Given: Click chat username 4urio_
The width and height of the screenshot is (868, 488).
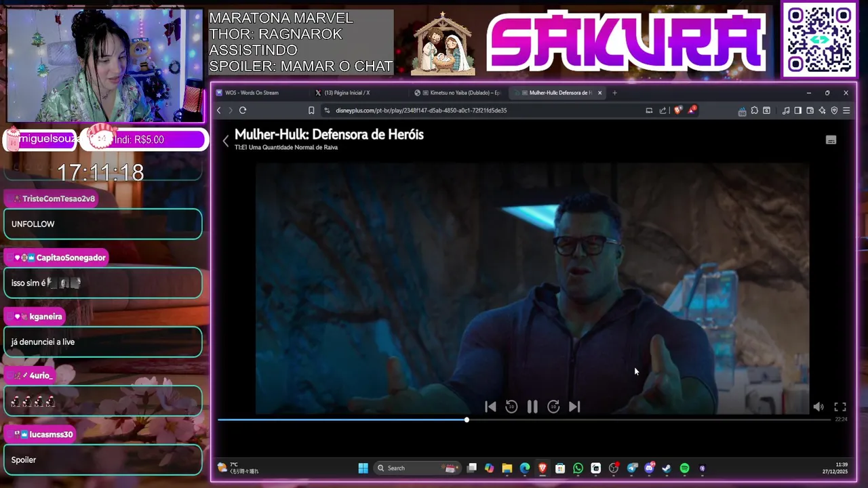Looking at the screenshot, I should pyautogui.click(x=41, y=375).
